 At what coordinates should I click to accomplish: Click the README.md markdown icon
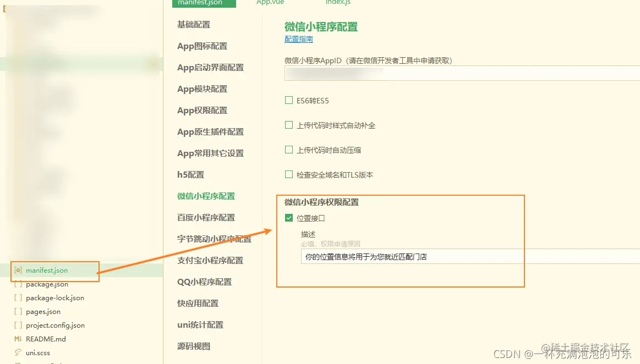18,339
